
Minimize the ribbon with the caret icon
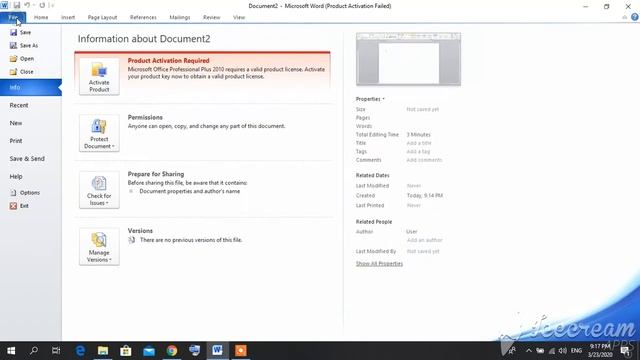624,18
